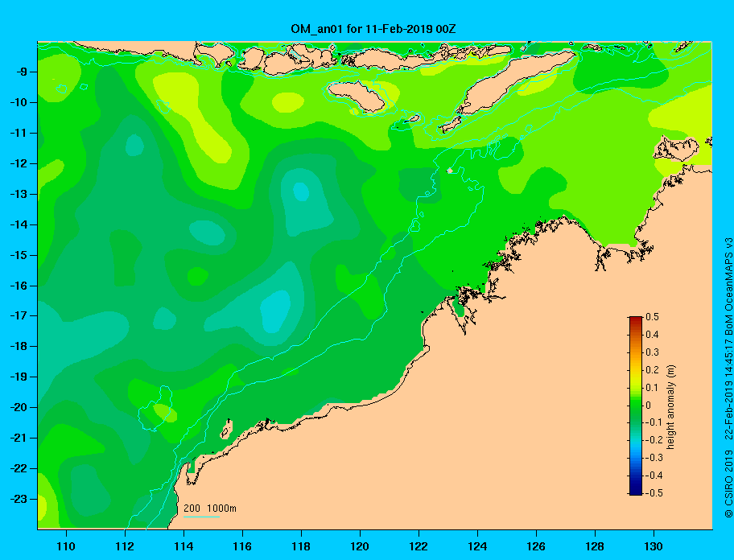
Task: Click the longitude axis label "124"
Action: [477, 546]
